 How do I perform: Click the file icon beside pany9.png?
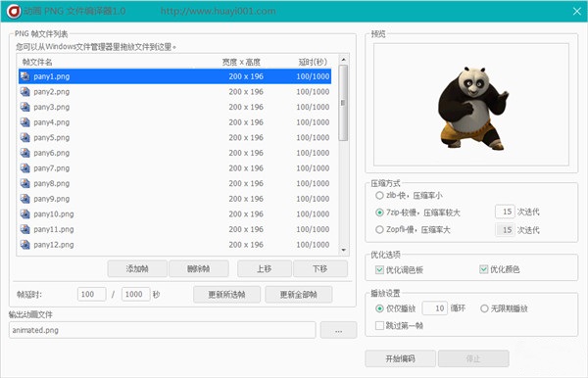pos(25,199)
